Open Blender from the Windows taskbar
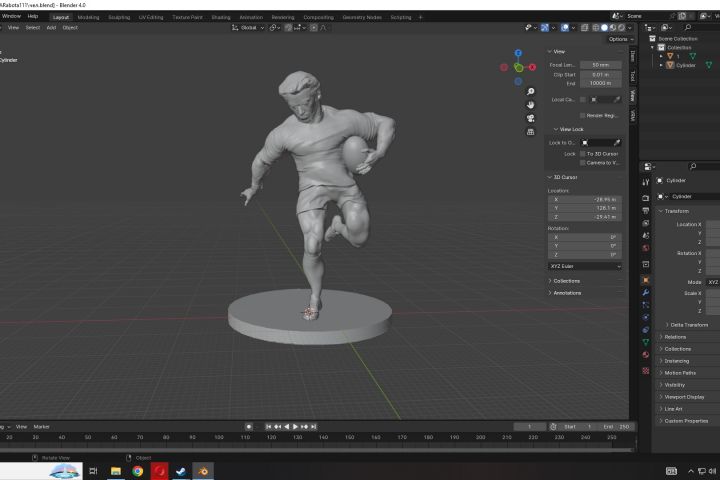Screen dimensions: 720x480 [202, 471]
